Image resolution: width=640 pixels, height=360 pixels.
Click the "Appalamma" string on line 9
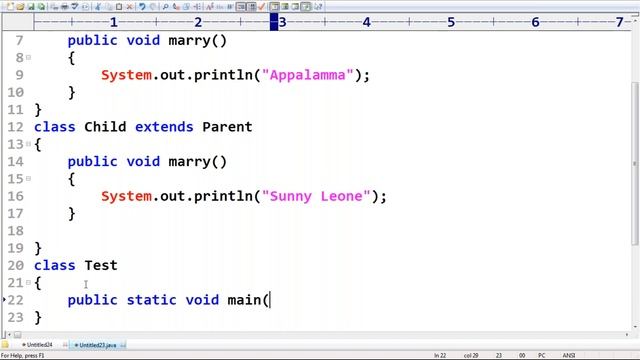[x=308, y=75]
